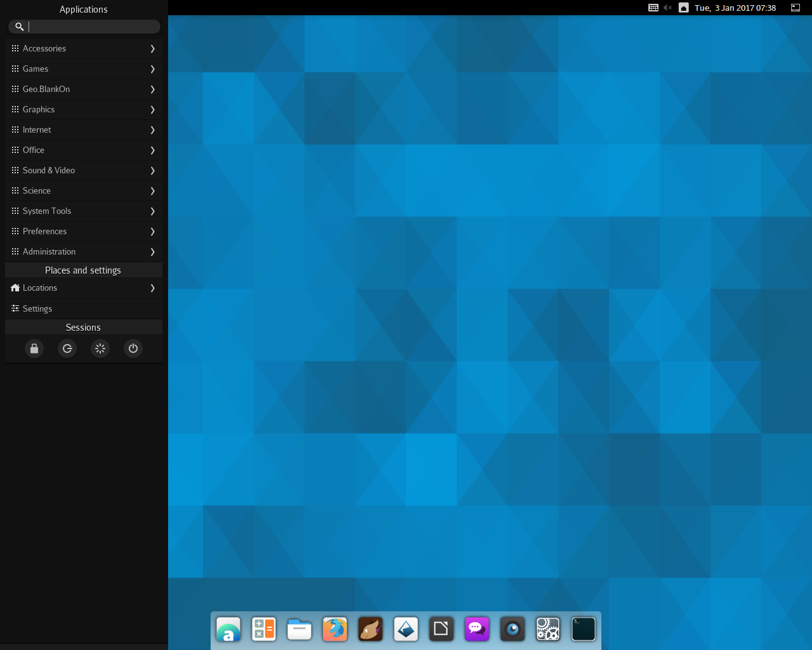Open Firefox from the dock
Image resolution: width=812 pixels, height=650 pixels.
(x=334, y=629)
